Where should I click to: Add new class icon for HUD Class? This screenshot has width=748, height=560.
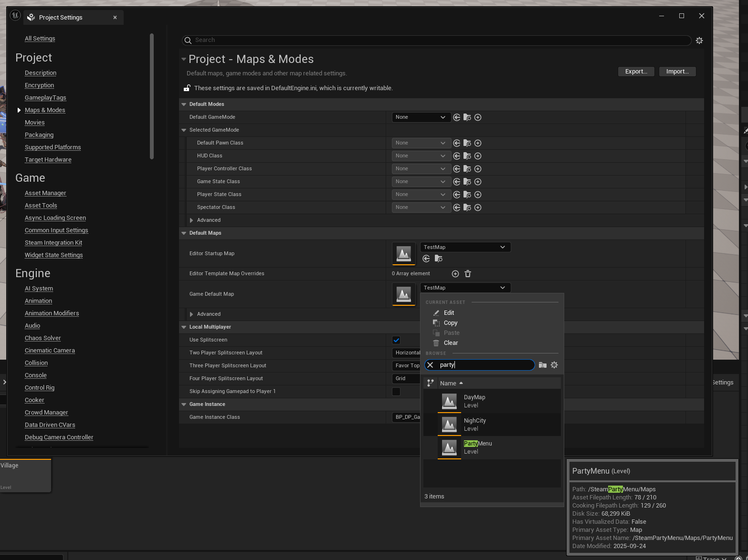coord(478,156)
